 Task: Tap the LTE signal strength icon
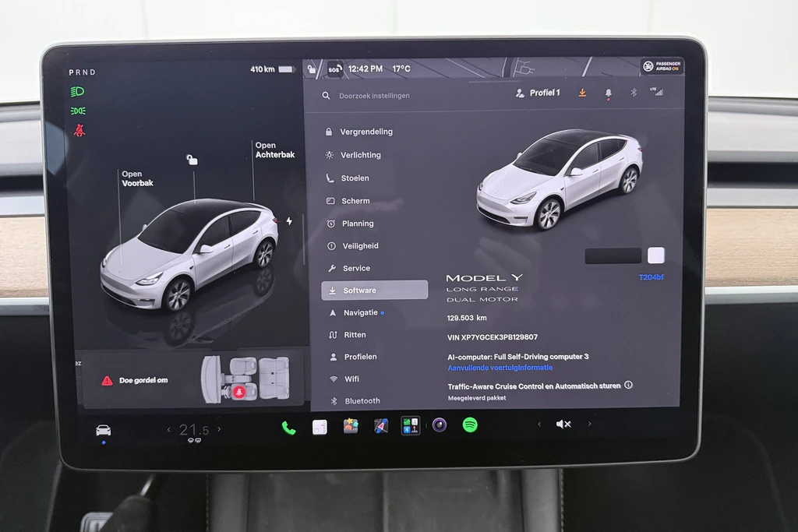tap(656, 92)
